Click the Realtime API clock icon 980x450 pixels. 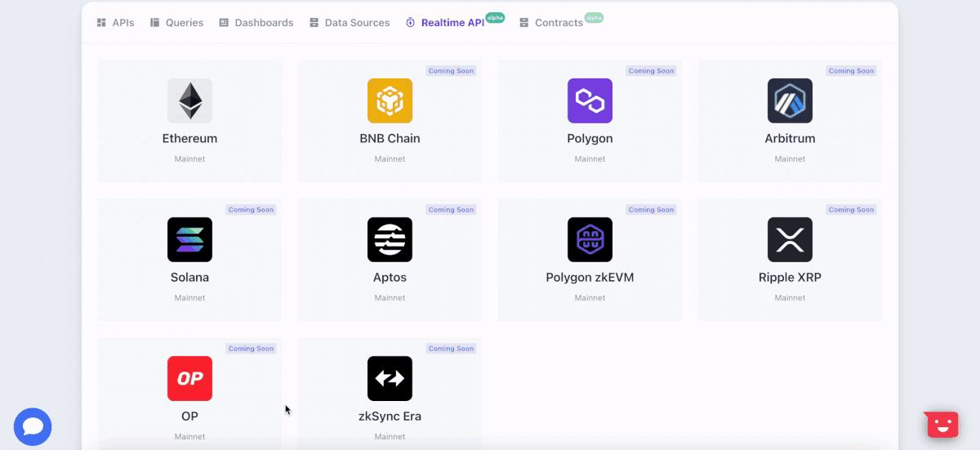point(410,23)
